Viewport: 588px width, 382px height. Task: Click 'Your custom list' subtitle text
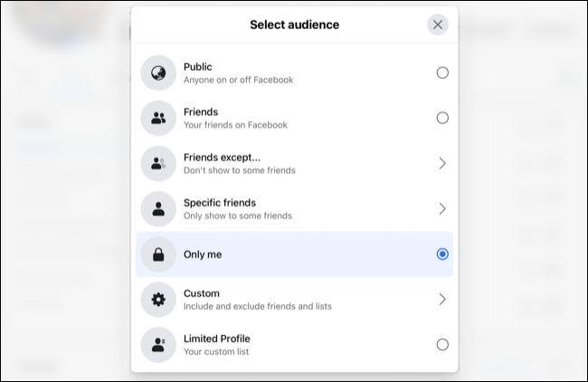215,351
